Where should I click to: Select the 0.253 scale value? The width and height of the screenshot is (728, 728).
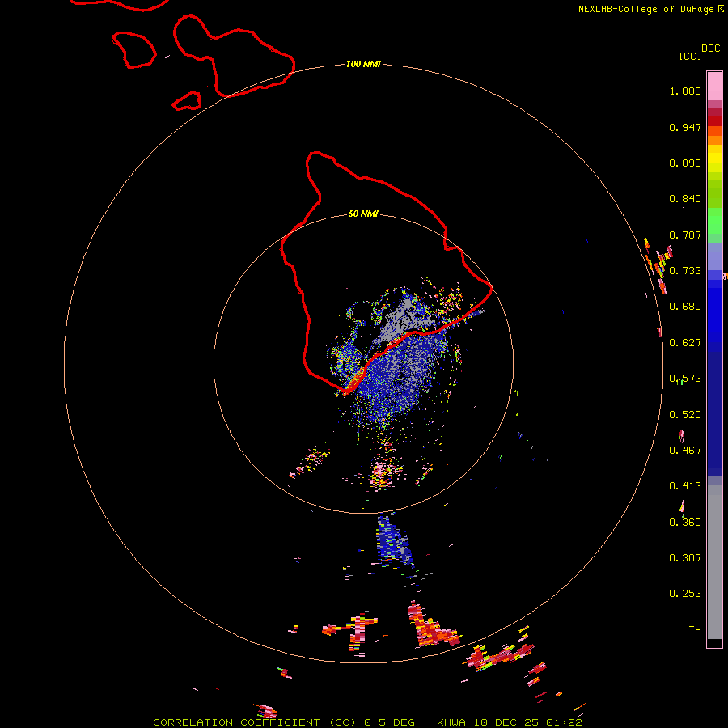coord(685,594)
